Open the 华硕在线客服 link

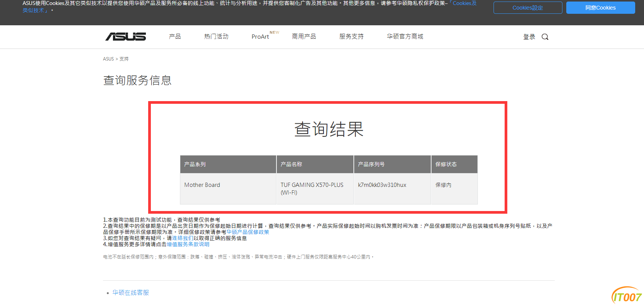[x=131, y=293]
